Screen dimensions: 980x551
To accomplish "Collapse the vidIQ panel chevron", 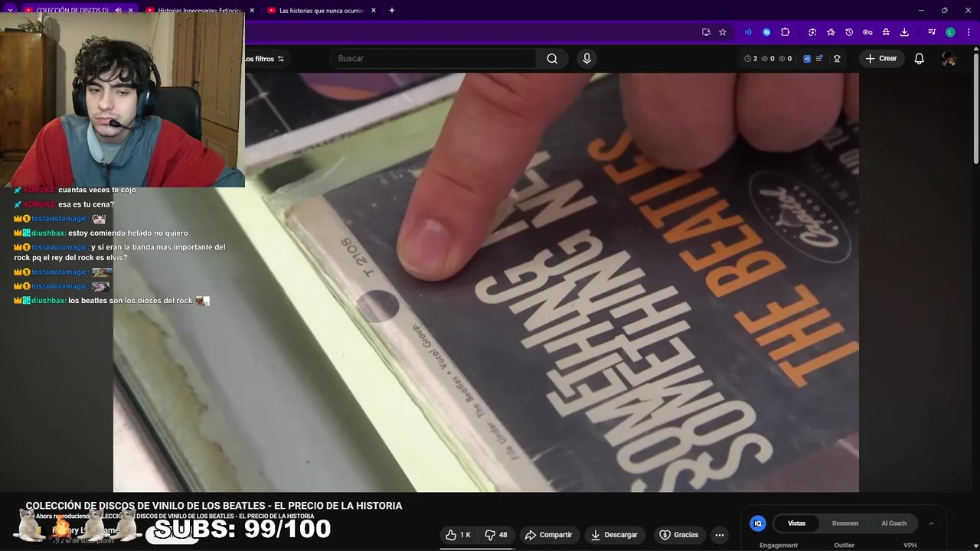I will [x=931, y=523].
